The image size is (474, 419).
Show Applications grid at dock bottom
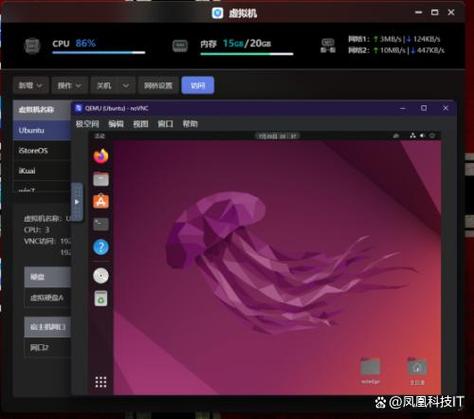101,382
